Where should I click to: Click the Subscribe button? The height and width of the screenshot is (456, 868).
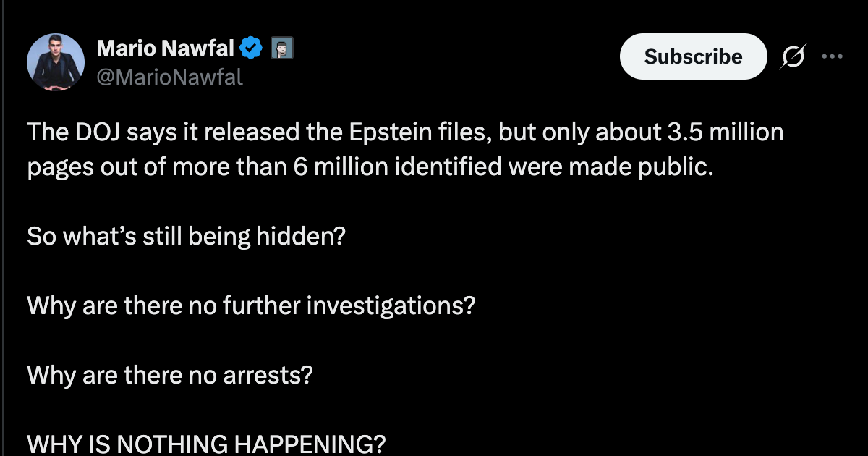click(693, 56)
